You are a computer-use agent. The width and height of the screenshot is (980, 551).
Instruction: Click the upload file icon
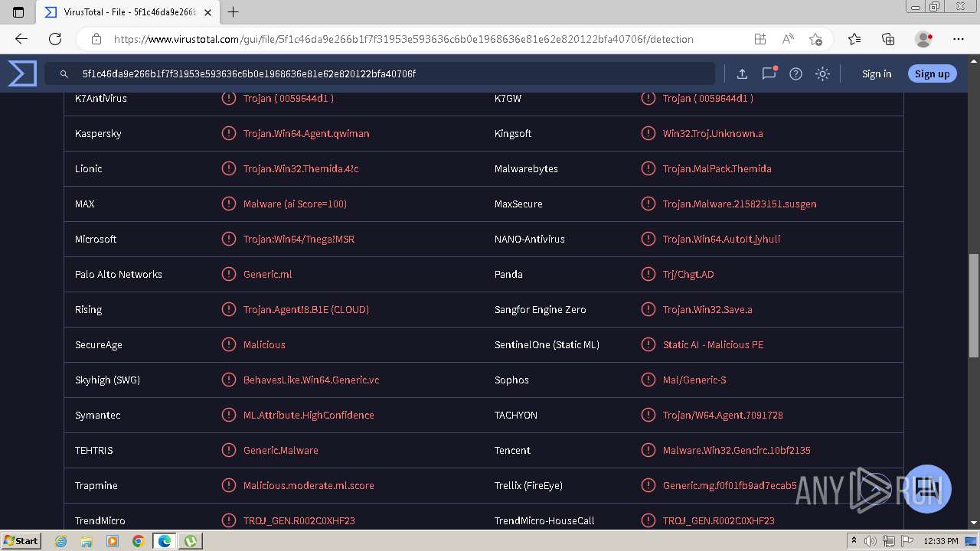tap(742, 73)
